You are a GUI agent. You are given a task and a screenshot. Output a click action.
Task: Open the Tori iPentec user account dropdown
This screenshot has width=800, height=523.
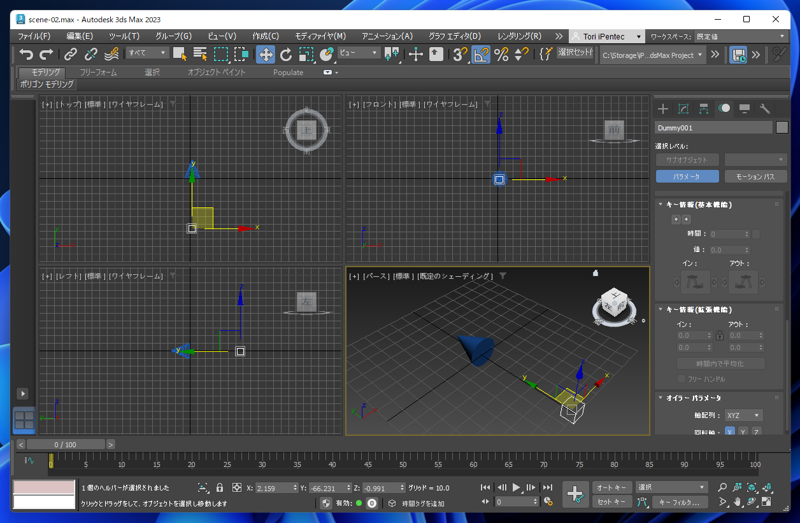606,37
